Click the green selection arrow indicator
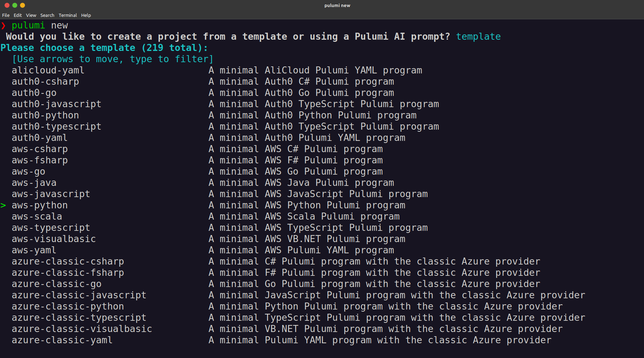644x358 pixels. [x=4, y=205]
